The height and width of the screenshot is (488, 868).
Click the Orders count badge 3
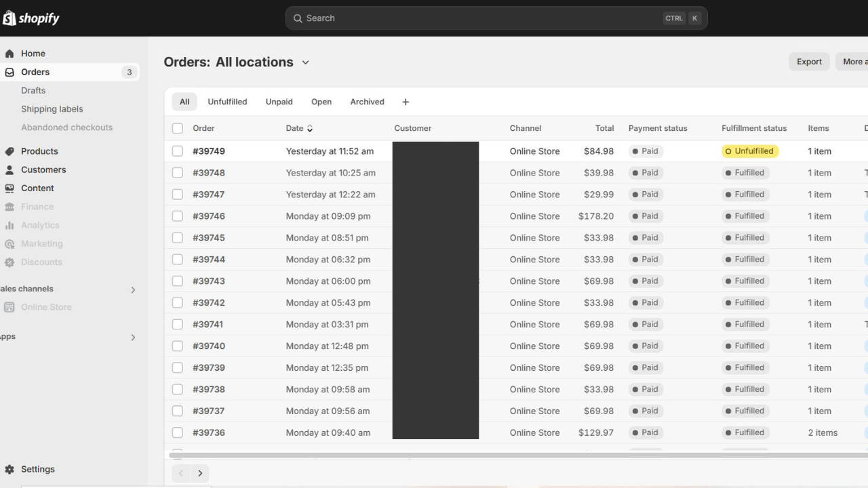[x=129, y=72]
